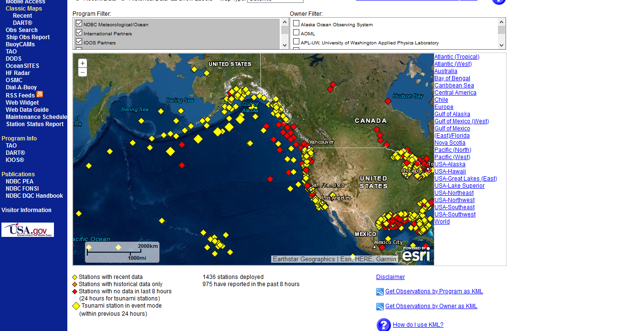Open OceanSITES sidebar link
The width and height of the screenshot is (644, 331).
pos(22,66)
